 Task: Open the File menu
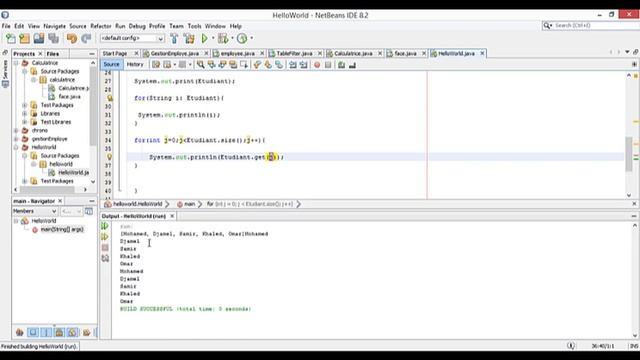[x=6, y=26]
